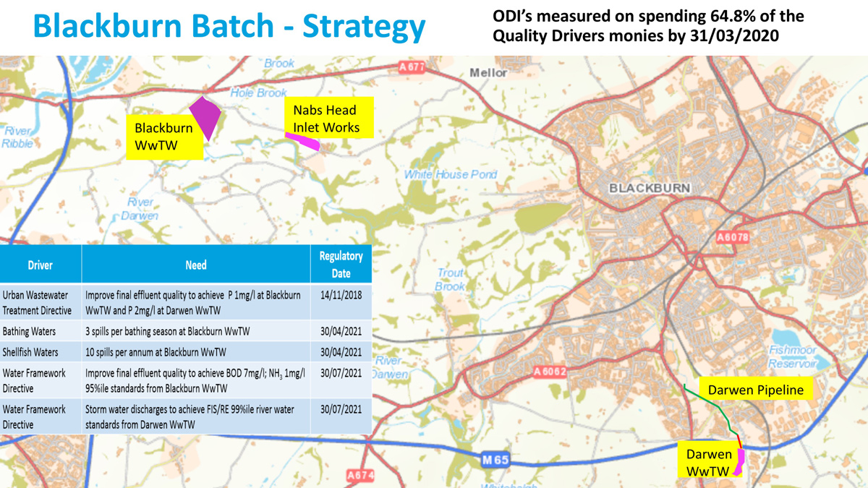Select the yellow Darwen WwTW label
Image resolution: width=868 pixels, height=488 pixels.
coord(705,463)
